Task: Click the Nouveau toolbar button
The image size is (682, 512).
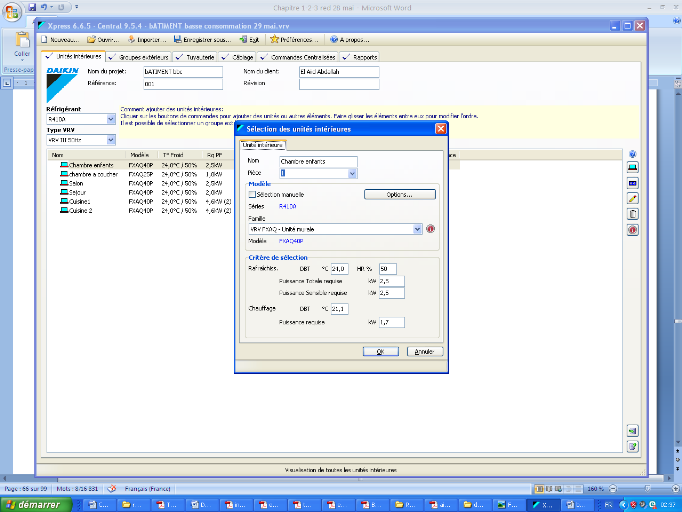Action: 58,39
